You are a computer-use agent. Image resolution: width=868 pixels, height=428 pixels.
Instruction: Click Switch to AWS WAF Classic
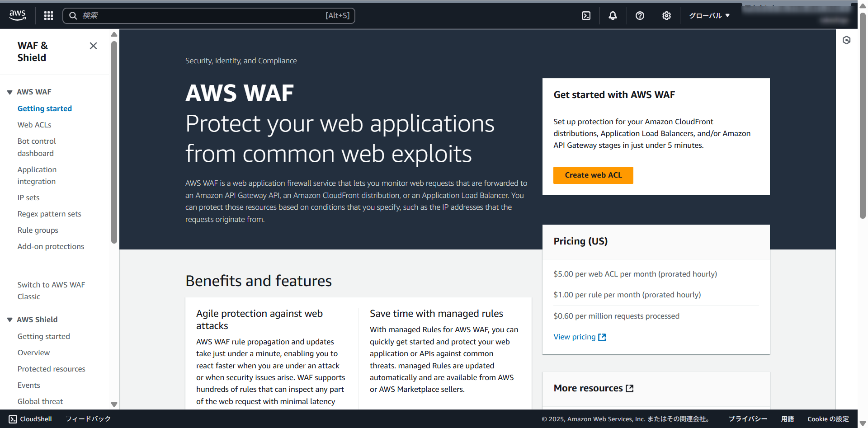pos(51,291)
